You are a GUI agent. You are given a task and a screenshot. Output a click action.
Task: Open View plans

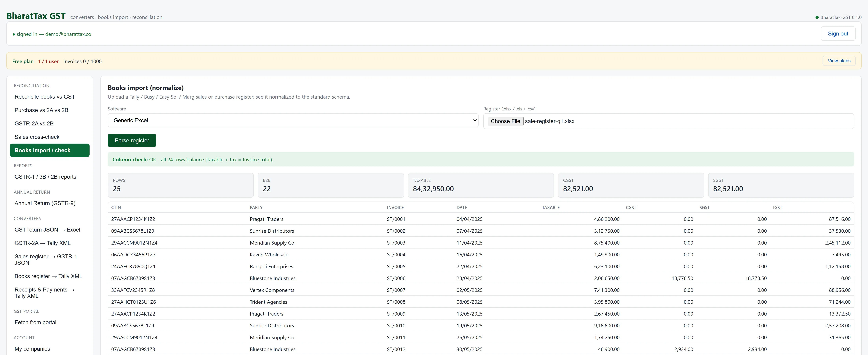pyautogui.click(x=839, y=61)
